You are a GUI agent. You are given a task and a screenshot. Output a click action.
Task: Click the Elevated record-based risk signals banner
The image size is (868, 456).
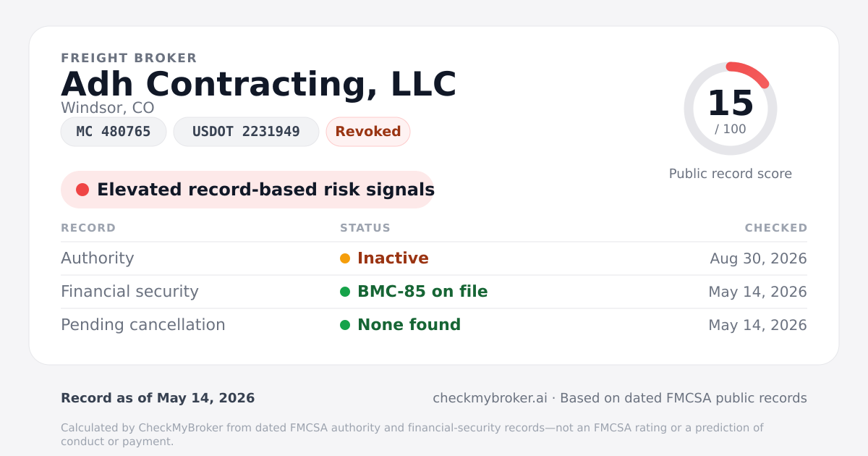coord(247,190)
